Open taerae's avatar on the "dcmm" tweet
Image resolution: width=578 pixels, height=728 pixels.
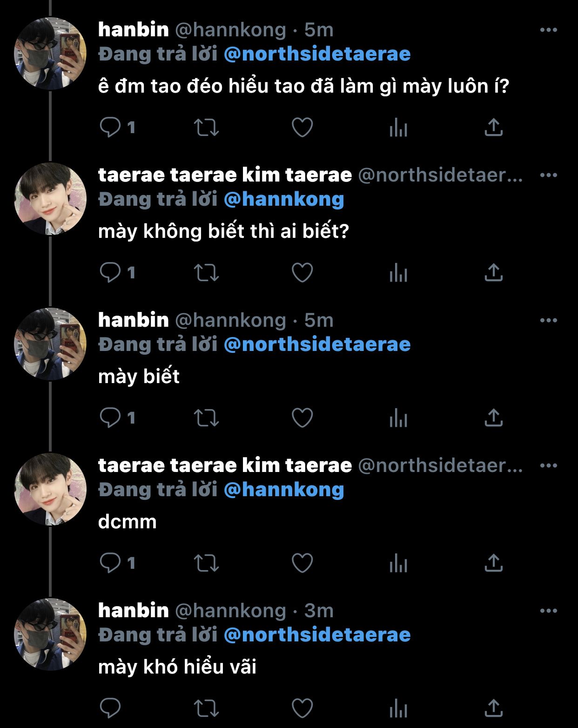[x=50, y=489]
